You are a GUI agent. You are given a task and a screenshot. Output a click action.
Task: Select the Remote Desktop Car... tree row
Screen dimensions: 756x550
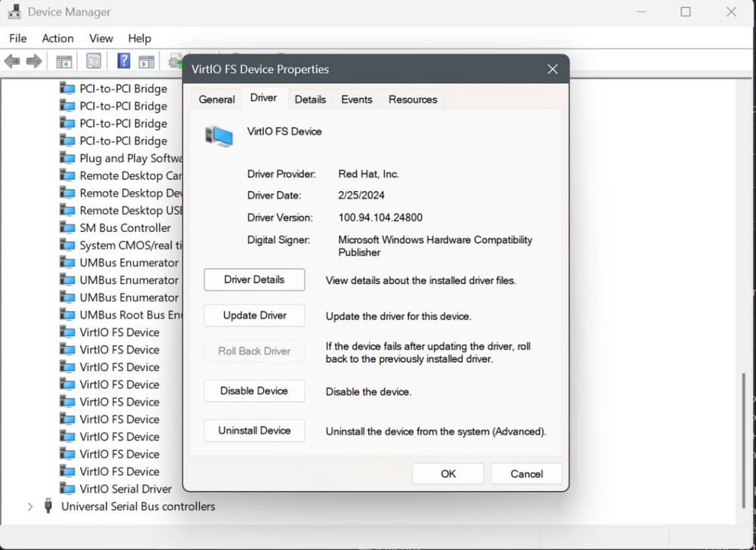tap(120, 175)
